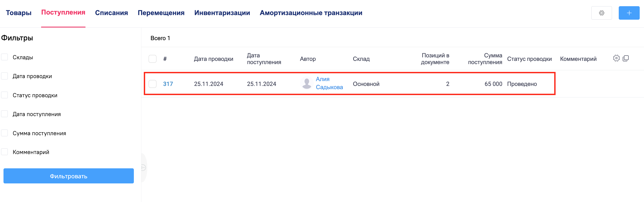Tick the Дата поступления filter checkbox
Viewport: 644px width, 202px height.
pyautogui.click(x=5, y=114)
